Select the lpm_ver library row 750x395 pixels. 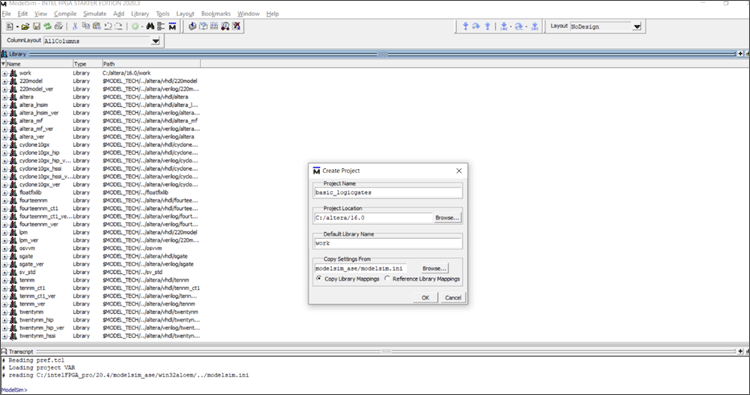coord(100,240)
